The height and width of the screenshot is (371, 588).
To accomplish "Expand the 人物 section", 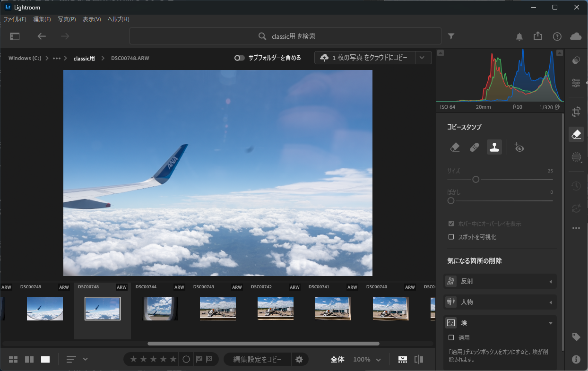I will [501, 302].
